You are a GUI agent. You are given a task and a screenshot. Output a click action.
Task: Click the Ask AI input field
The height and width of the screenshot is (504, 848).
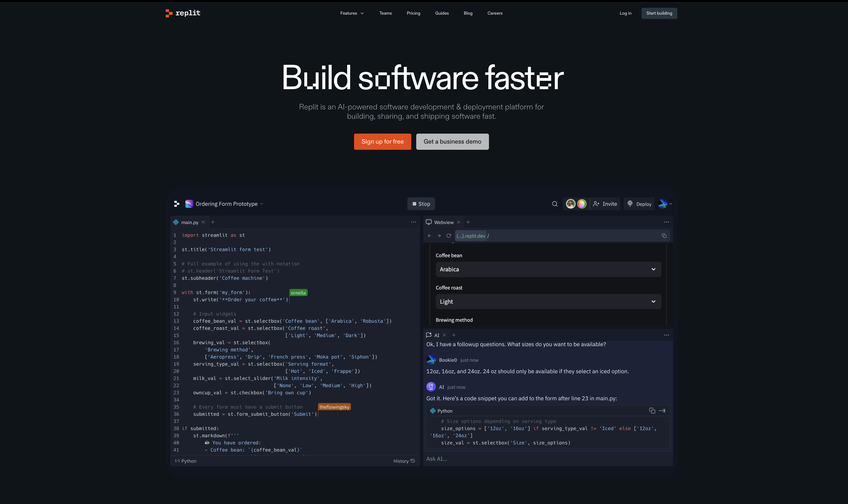[x=547, y=459]
